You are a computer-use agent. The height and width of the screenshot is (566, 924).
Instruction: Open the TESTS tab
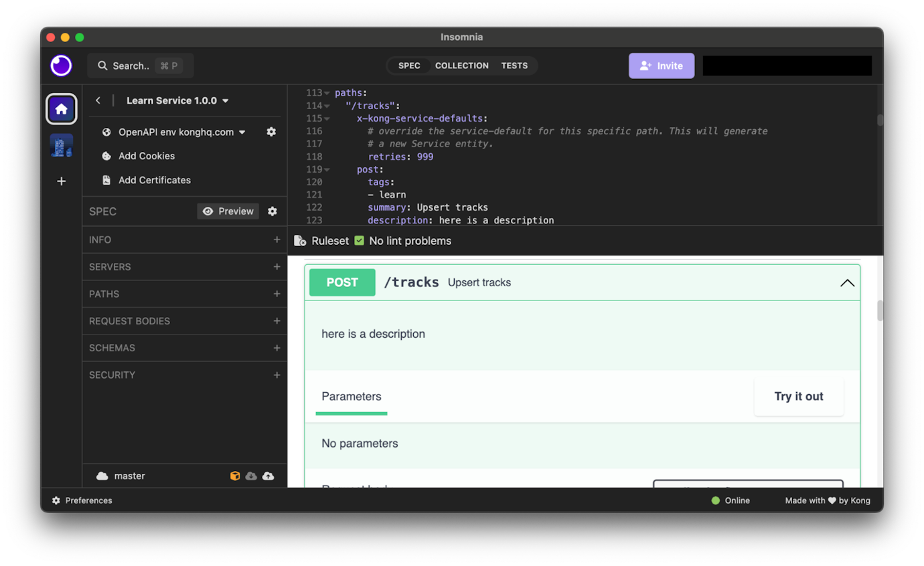[515, 66]
